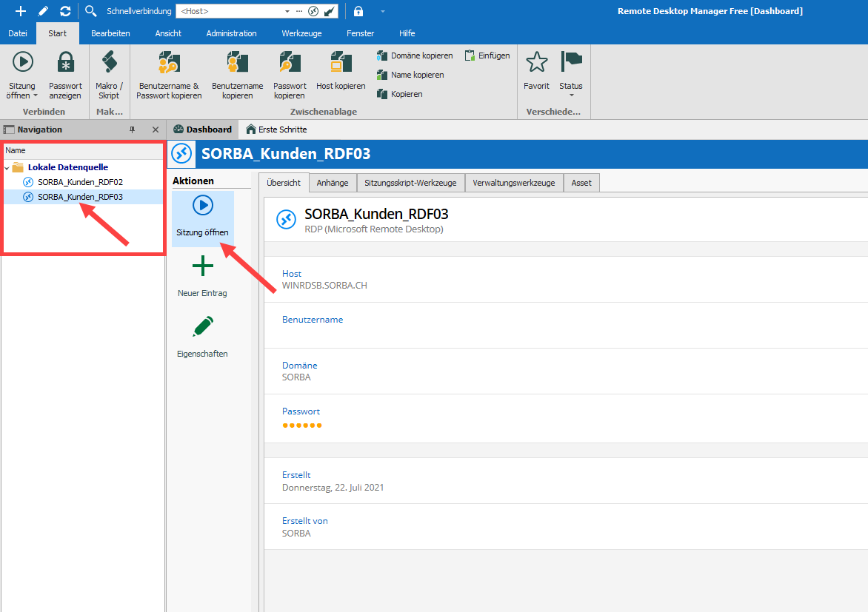Click the green plus Neuer Eintrag icon
The height and width of the screenshot is (612, 868).
point(202,266)
